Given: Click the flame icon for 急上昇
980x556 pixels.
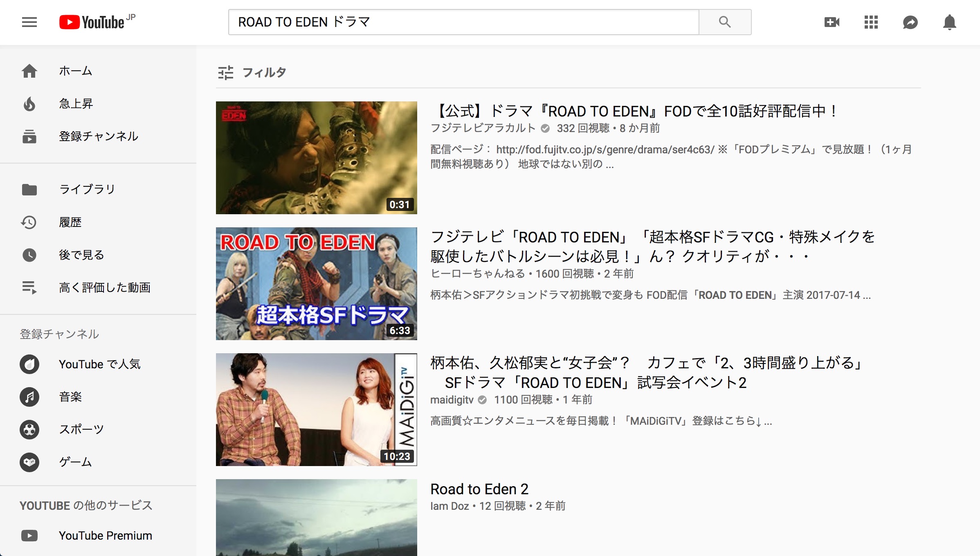Looking at the screenshot, I should (x=29, y=104).
